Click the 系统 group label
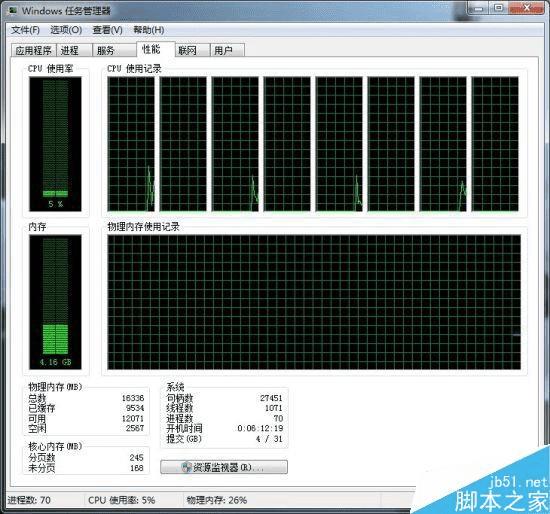The width and height of the screenshot is (550, 514). (x=175, y=387)
